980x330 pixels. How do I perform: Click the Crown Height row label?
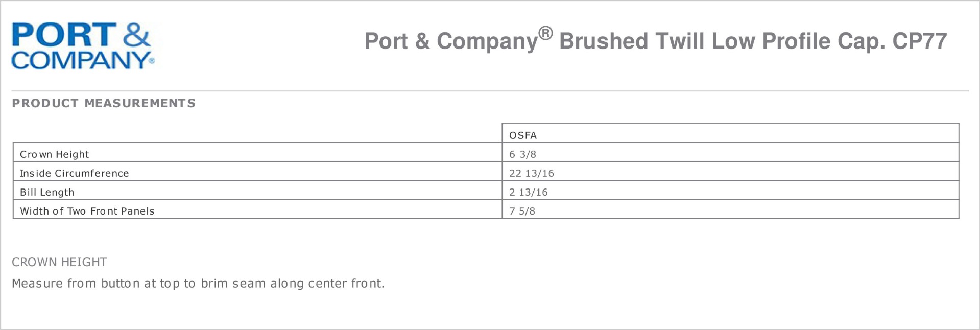[54, 154]
